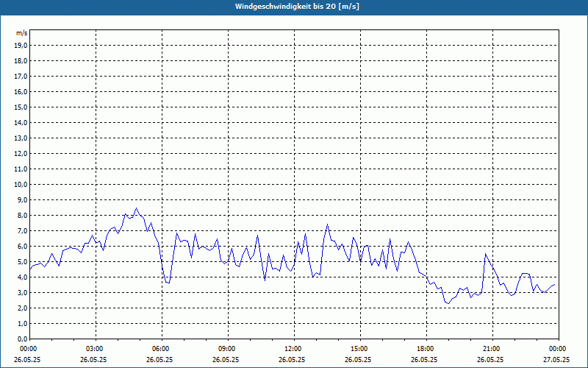The image size is (588, 368).
Task: Click the "16,0" y-axis value
Action: [21, 91]
